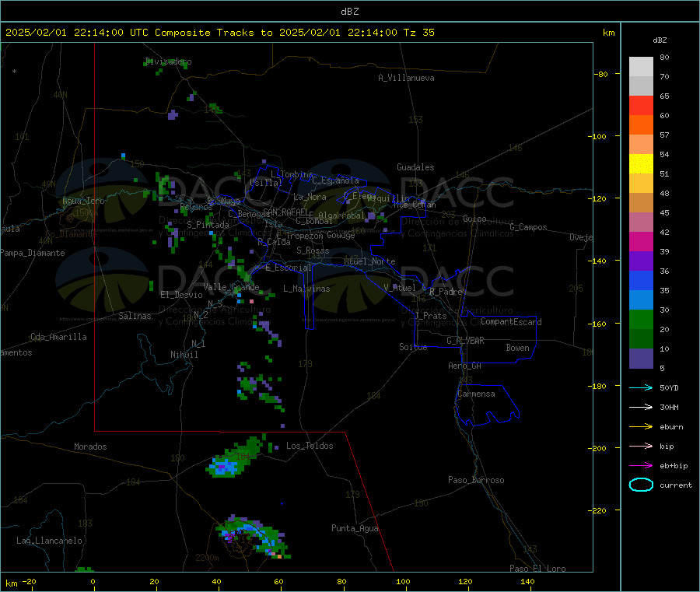Click the G_Campos map label
700x592 pixels.
click(529, 227)
